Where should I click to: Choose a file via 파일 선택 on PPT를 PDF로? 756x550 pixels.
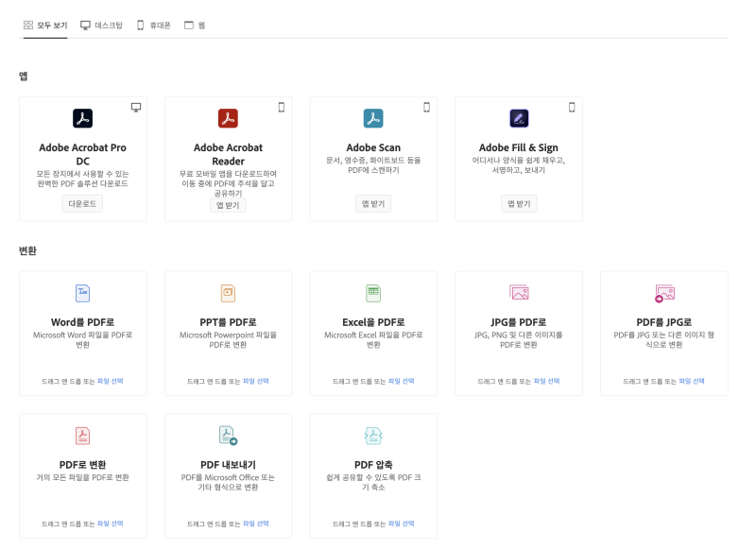[x=256, y=381]
